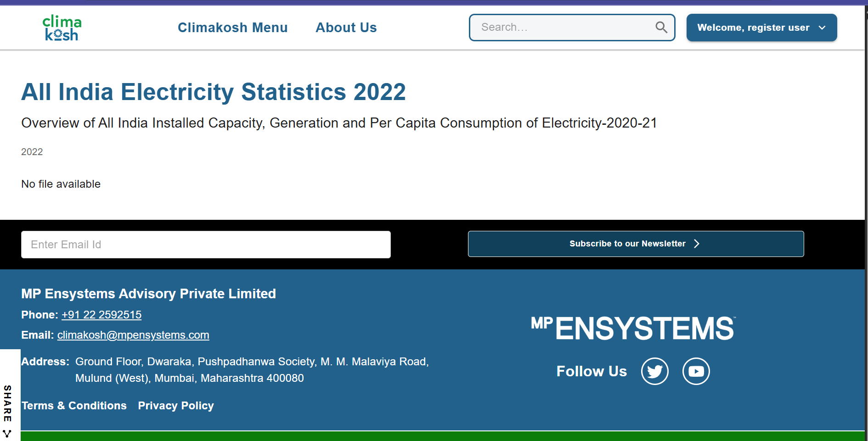Screen dimensions: 868x441
Task: Go to About Us
Action: click(x=346, y=28)
